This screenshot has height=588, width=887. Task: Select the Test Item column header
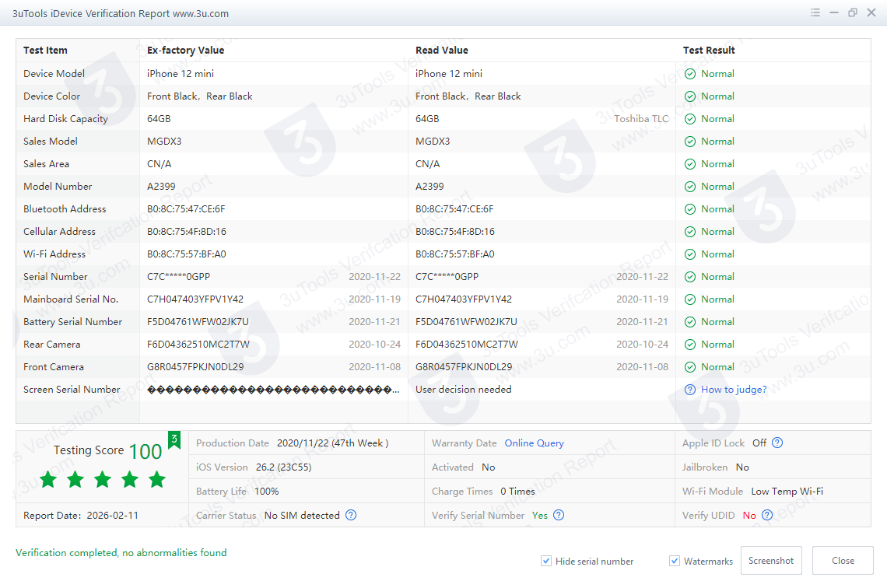(45, 51)
